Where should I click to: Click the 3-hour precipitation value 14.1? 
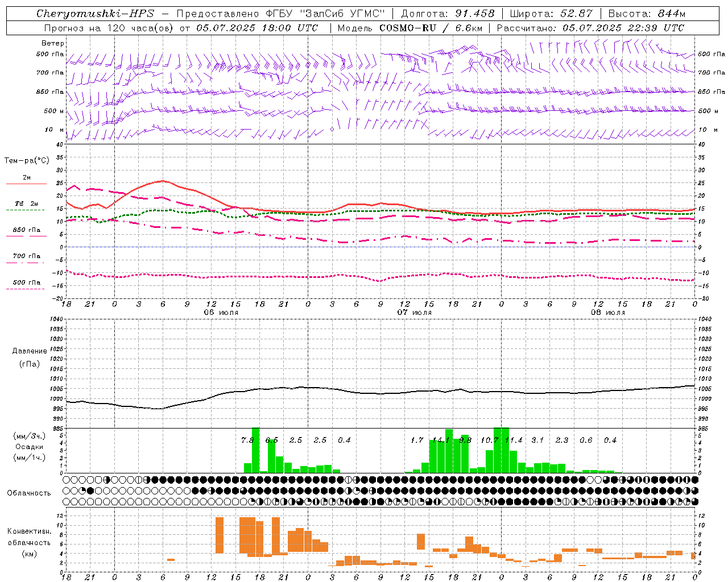[x=441, y=440]
